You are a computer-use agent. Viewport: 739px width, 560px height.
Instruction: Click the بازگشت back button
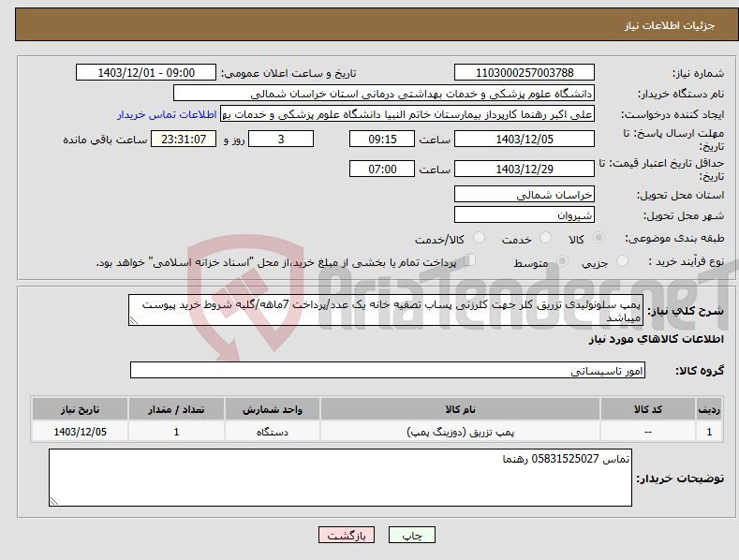point(347,535)
